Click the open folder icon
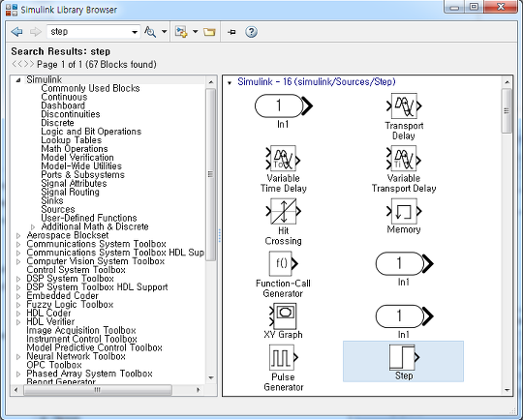This screenshot has height=420, width=523. 209,32
